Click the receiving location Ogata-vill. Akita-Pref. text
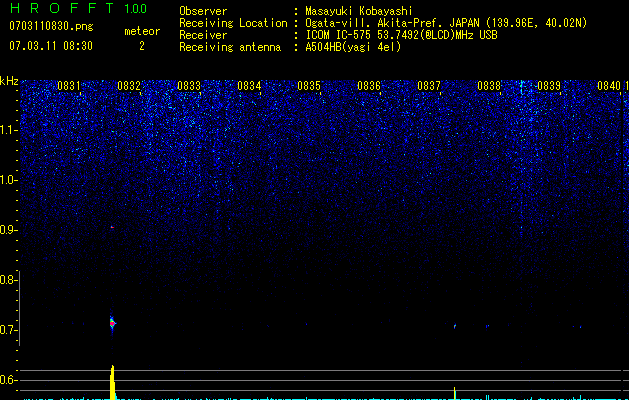 (x=376, y=23)
